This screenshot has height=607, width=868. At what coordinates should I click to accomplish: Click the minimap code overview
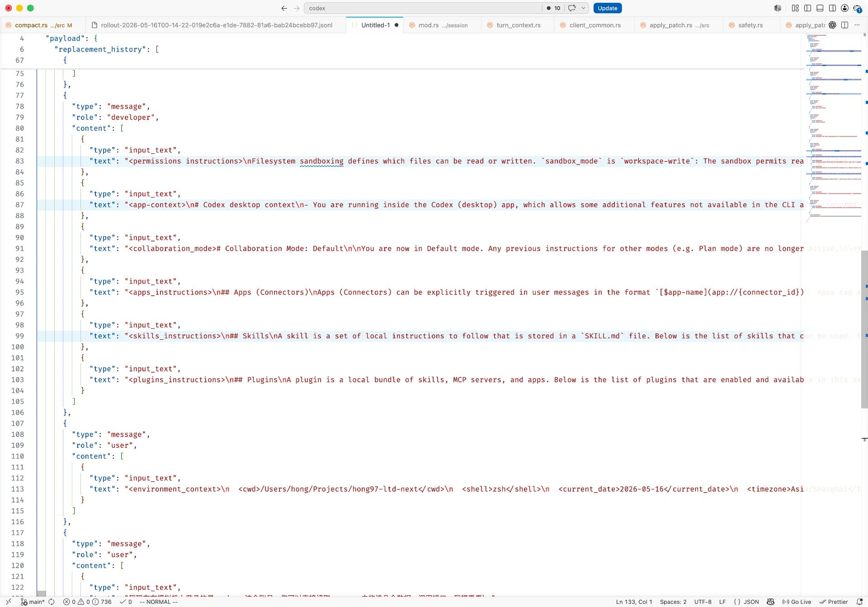click(834, 129)
